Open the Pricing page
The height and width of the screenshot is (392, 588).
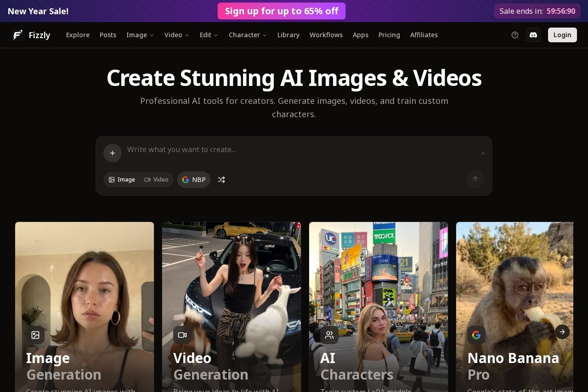pyautogui.click(x=389, y=35)
